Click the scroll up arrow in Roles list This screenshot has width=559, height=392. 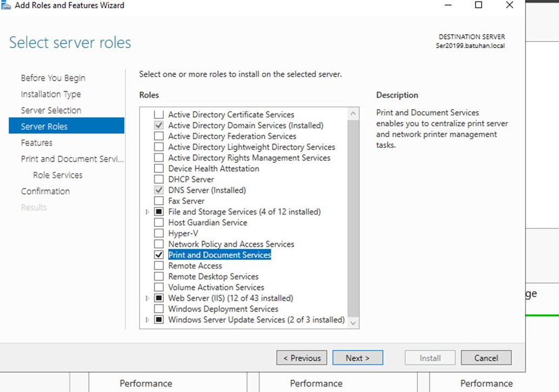pyautogui.click(x=353, y=113)
